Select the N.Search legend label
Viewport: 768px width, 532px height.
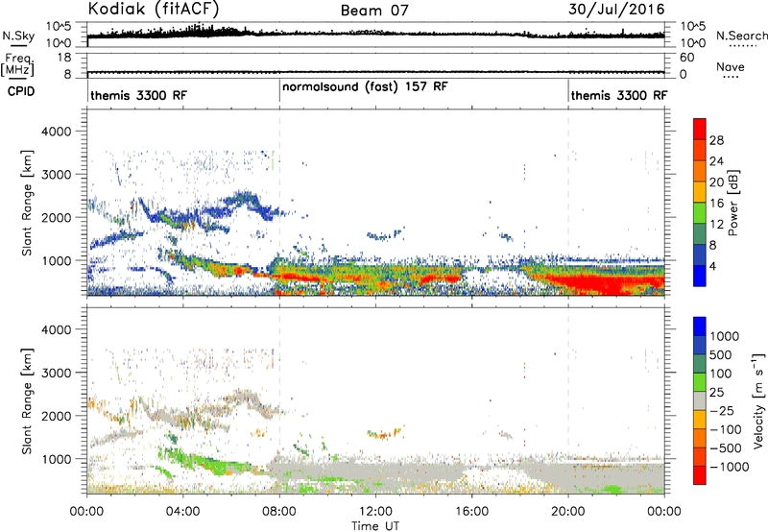(x=741, y=36)
